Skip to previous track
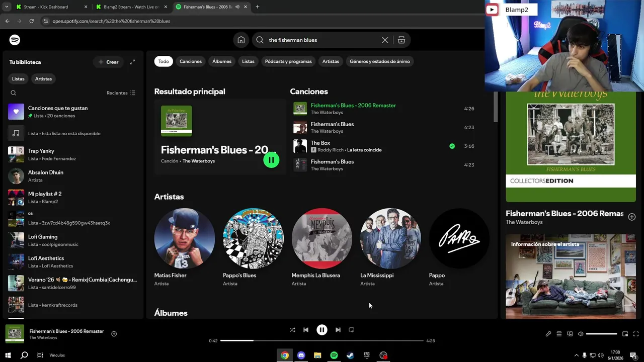644x362 pixels. 306,330
